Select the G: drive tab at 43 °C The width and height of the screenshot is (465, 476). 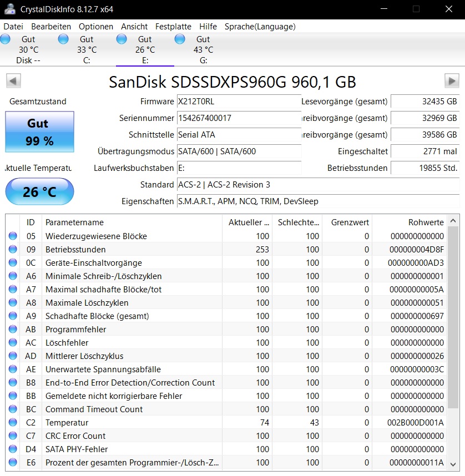coord(204,49)
